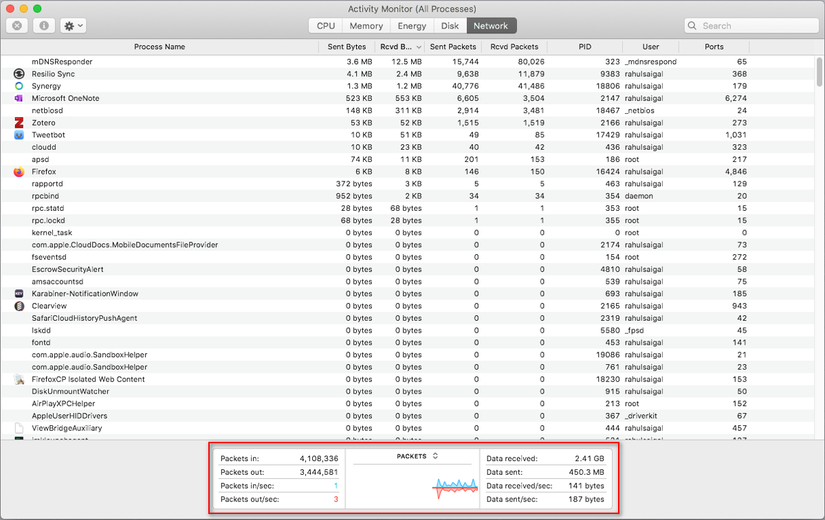Image resolution: width=825 pixels, height=520 pixels.
Task: Select the mDNSResponder process row
Action: point(408,62)
